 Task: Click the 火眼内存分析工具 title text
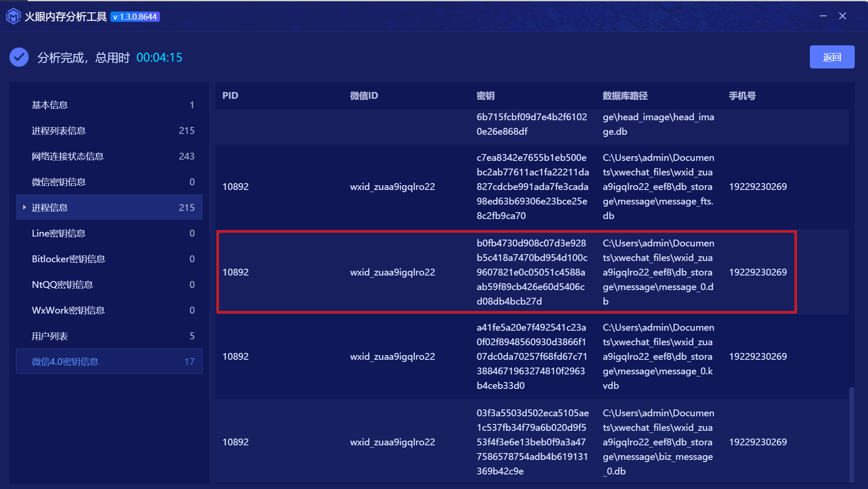pyautogui.click(x=66, y=17)
